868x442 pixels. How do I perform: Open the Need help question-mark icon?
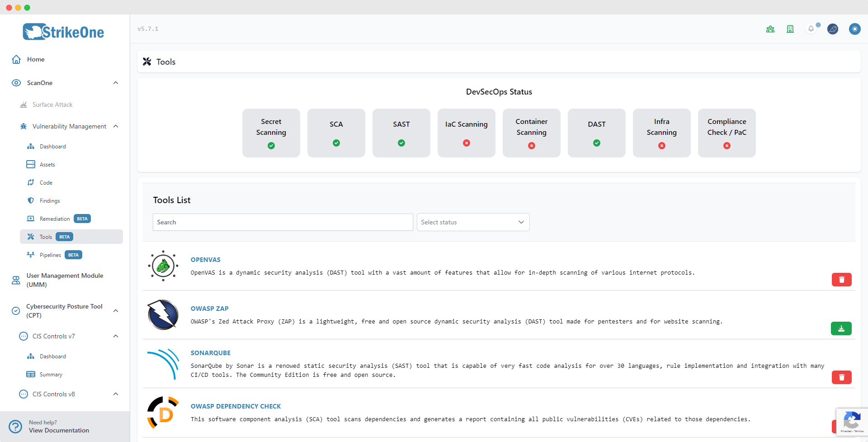pyautogui.click(x=15, y=426)
